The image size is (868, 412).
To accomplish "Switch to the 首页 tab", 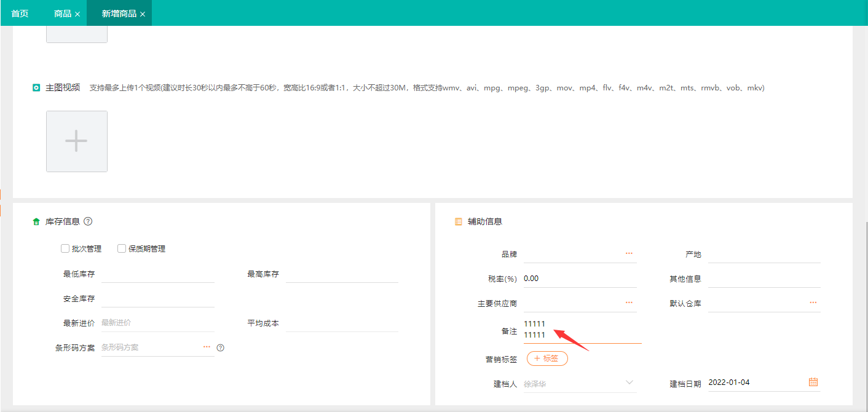I will tap(20, 12).
